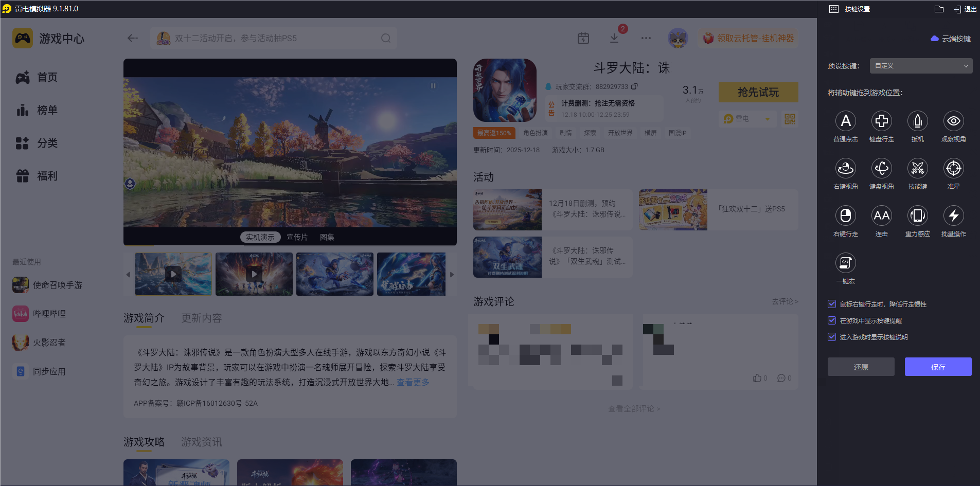Focus the 双十二活动 search field
The width and height of the screenshot is (980, 486).
pos(274,38)
